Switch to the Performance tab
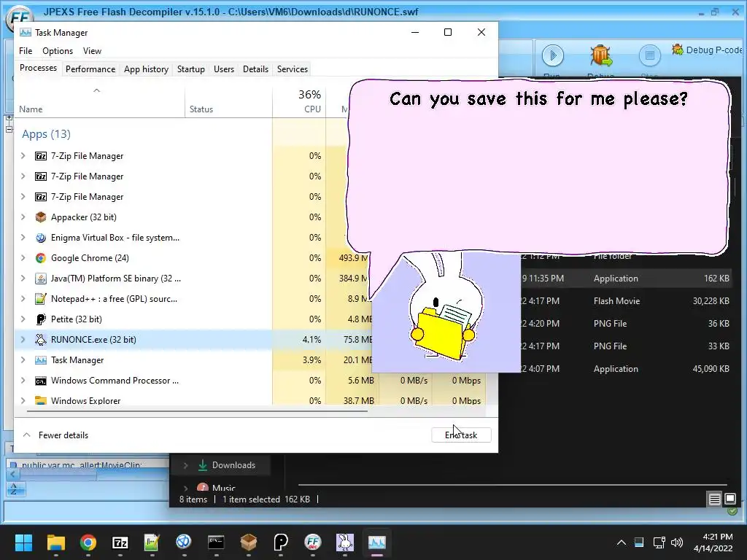The width and height of the screenshot is (747, 560). [90, 69]
